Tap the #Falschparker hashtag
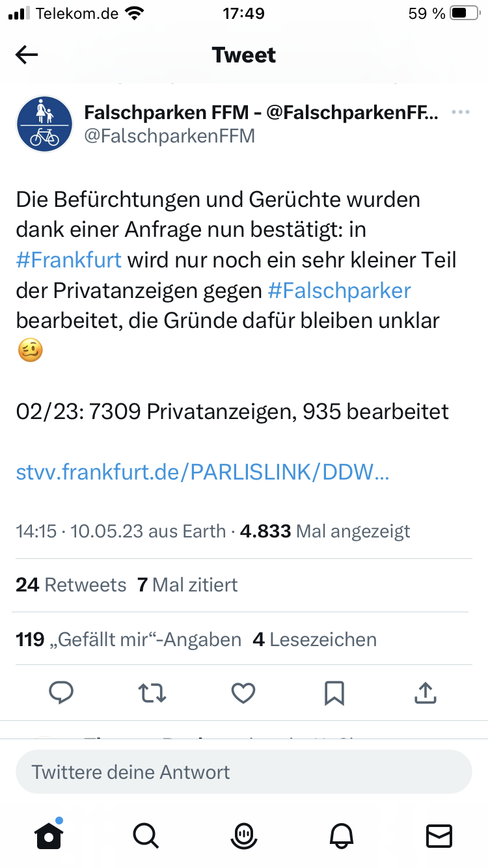 339,290
